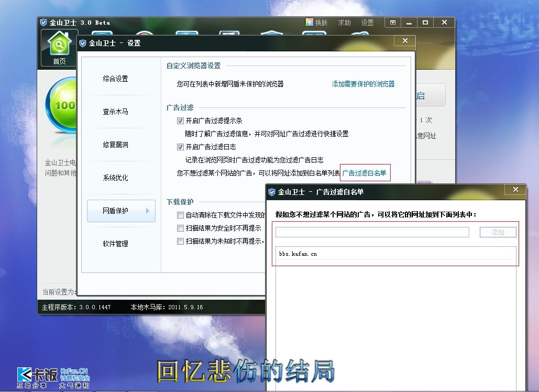Switch to 修复漏洞 settings category
This screenshot has height=392, width=539.
(115, 145)
